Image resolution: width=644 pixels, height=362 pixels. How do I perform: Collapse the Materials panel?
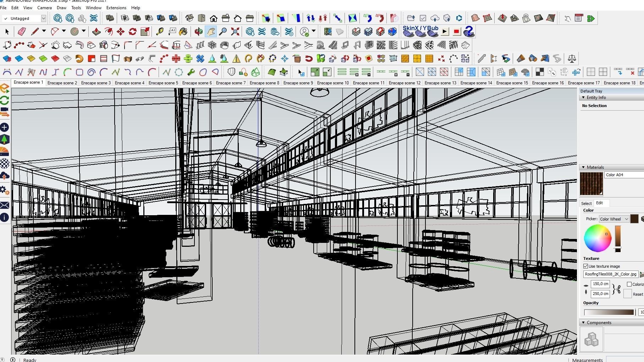pos(583,167)
